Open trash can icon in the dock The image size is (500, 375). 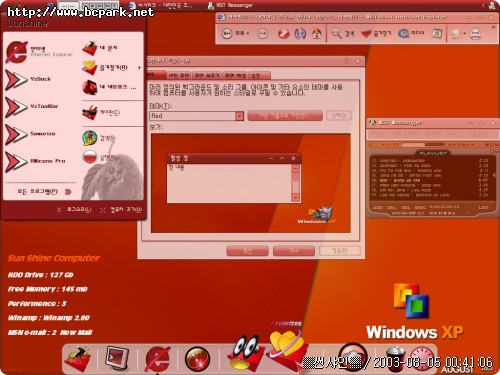[395, 358]
